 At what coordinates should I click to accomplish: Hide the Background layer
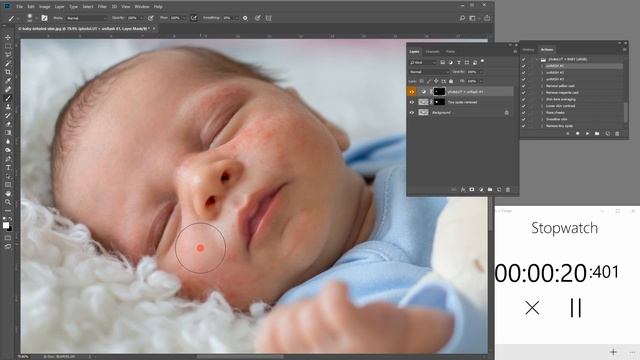coord(412,112)
